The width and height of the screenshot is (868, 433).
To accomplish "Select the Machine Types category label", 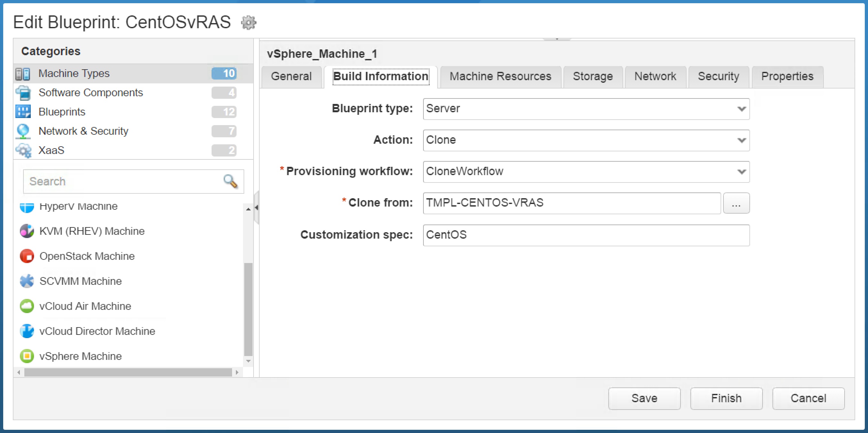I will pos(74,73).
